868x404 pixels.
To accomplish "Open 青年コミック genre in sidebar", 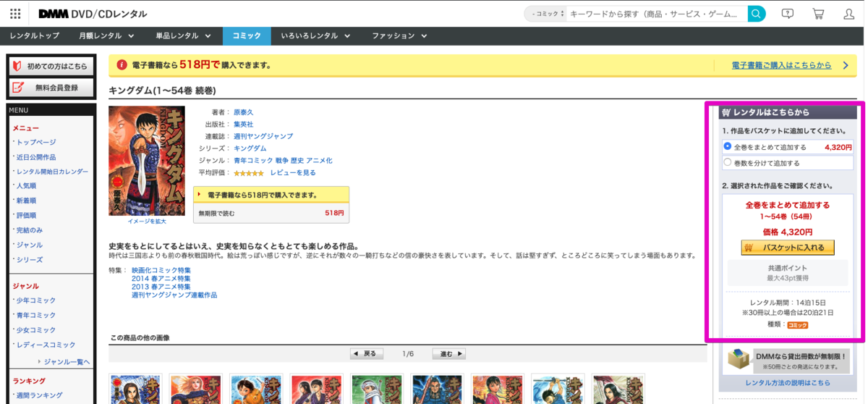I will 36,315.
